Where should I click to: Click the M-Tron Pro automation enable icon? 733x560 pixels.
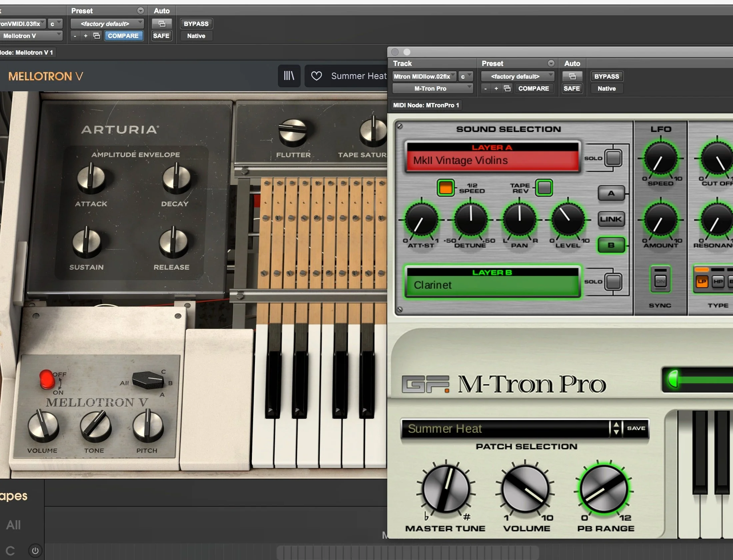click(572, 76)
